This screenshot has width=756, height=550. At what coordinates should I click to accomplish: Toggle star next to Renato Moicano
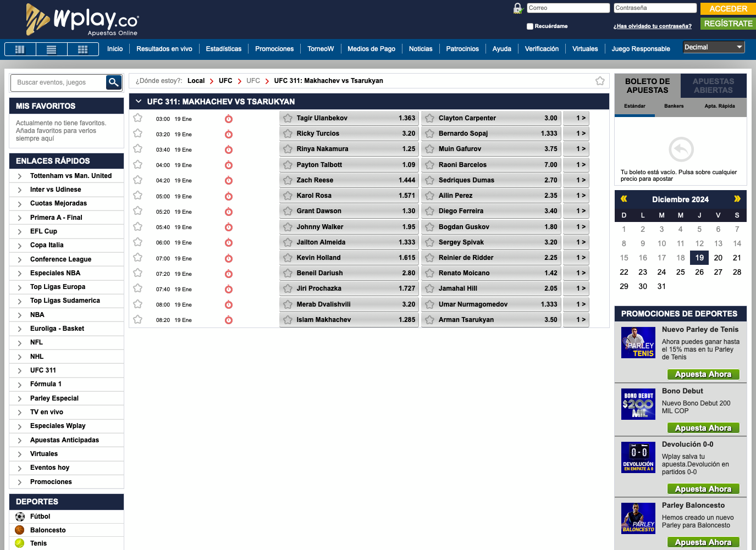click(430, 273)
